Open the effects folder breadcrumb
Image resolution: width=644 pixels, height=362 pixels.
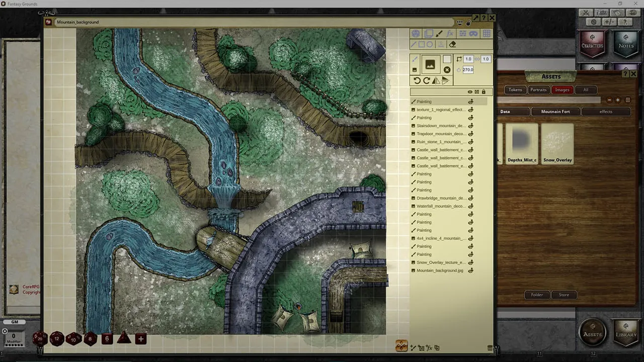(x=606, y=112)
